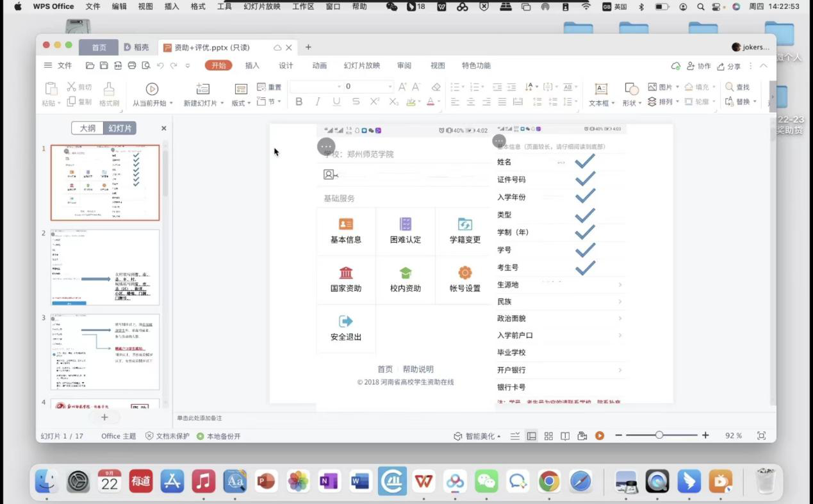Switch to the 大纲 (Outline) panel tab
Screen dimensions: 813x504
coord(88,128)
